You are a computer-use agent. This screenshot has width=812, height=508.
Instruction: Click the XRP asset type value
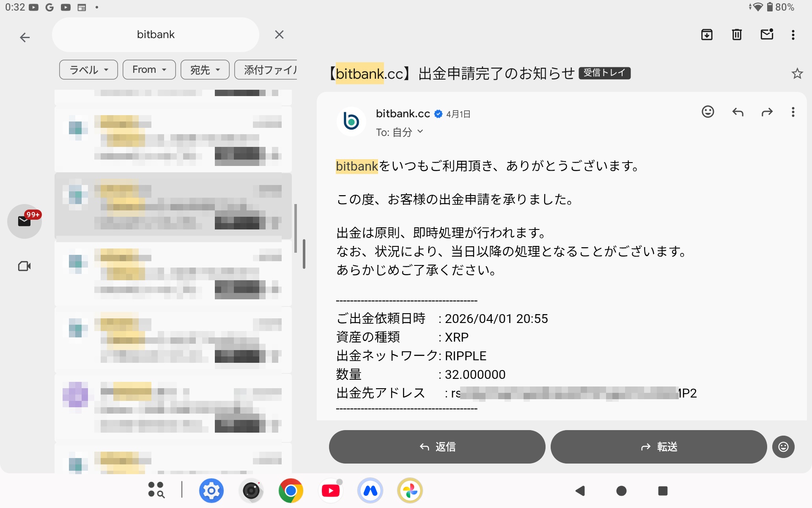(456, 337)
